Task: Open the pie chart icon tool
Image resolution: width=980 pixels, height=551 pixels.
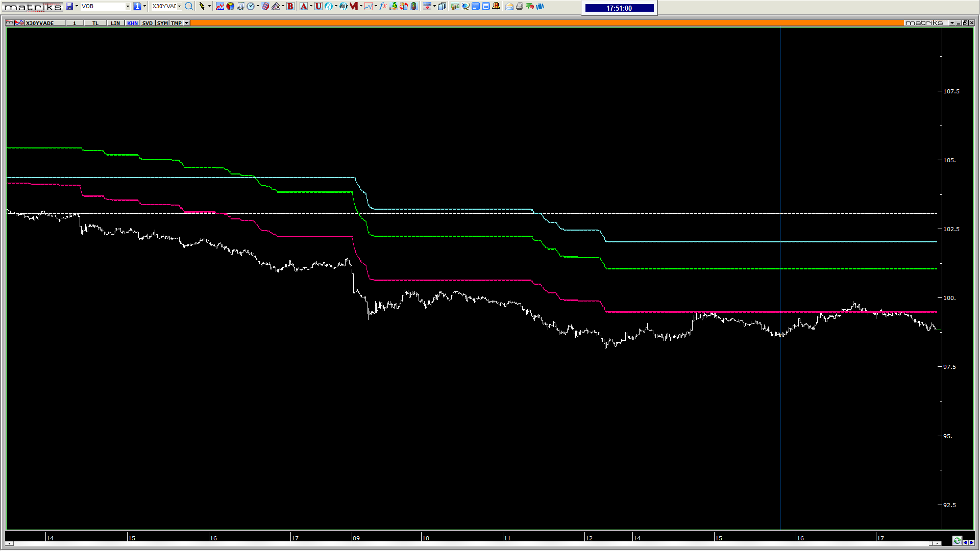Action: tap(230, 6)
